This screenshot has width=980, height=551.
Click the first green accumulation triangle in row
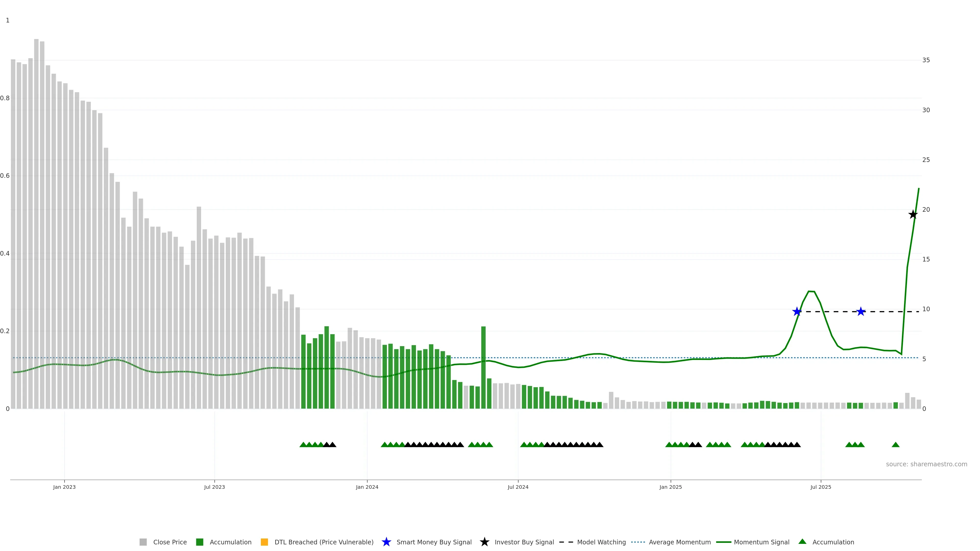pos(303,445)
